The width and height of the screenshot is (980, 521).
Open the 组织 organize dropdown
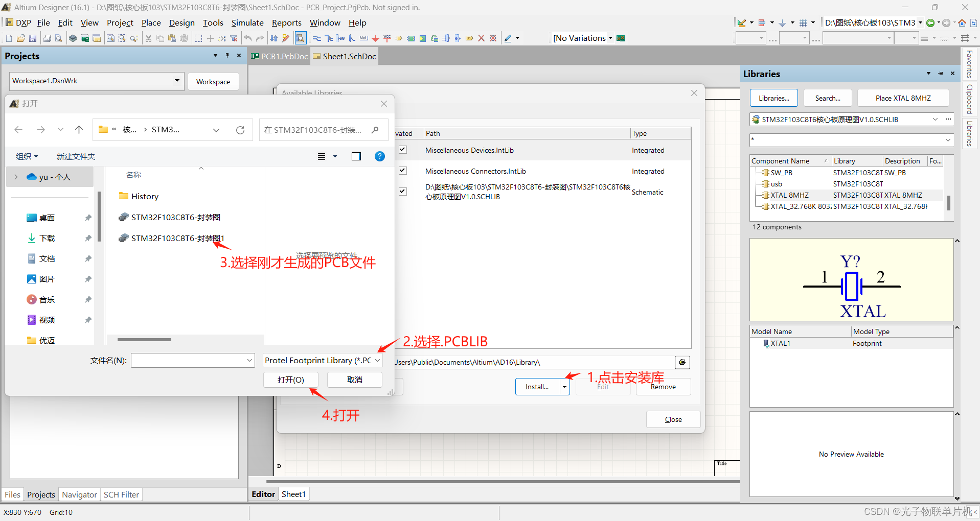pyautogui.click(x=27, y=156)
